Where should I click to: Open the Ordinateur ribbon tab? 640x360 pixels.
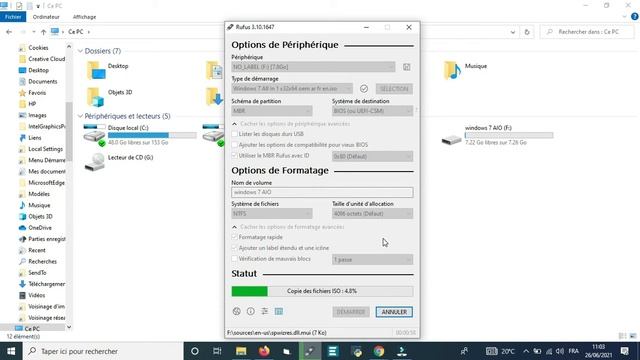tap(46, 17)
